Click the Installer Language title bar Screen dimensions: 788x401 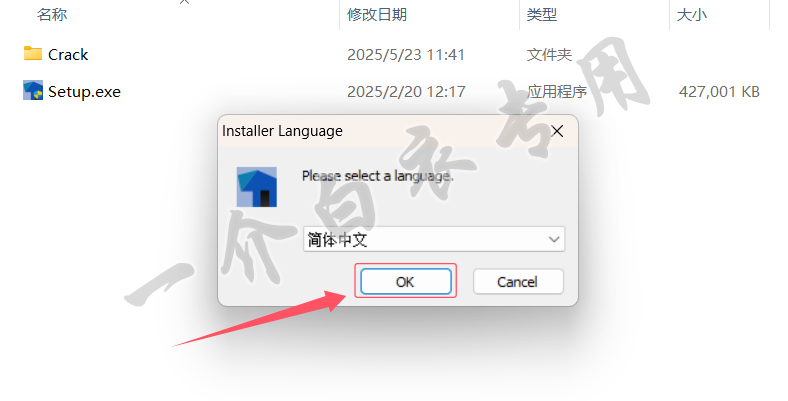[382, 131]
